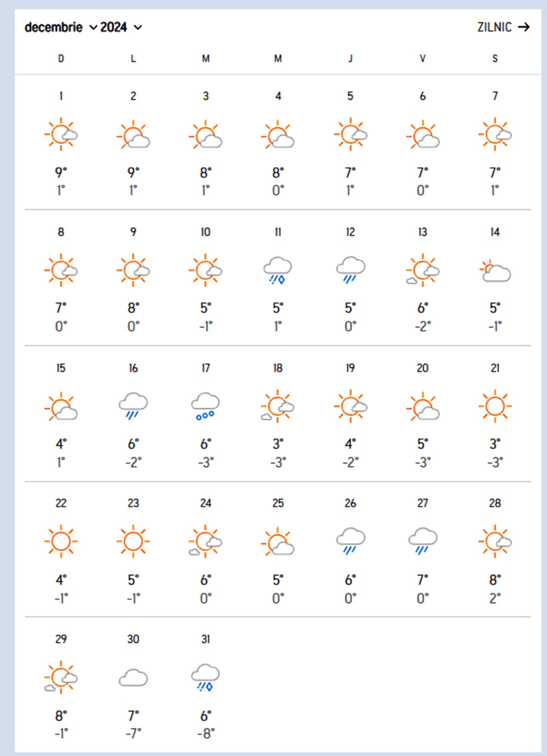Switch to the ZILNIC daily view
Image resolution: width=547 pixels, height=756 pixels.
pos(495,27)
